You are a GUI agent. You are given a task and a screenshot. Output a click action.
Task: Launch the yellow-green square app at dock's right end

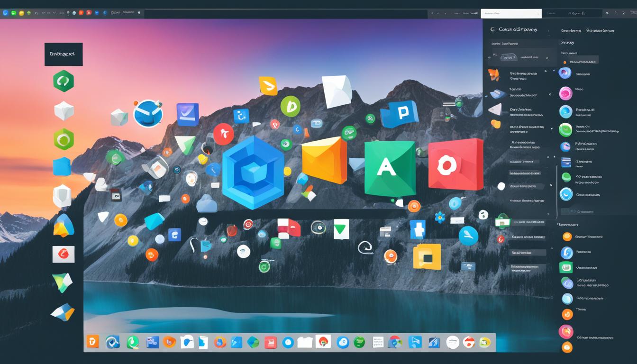tap(485, 342)
